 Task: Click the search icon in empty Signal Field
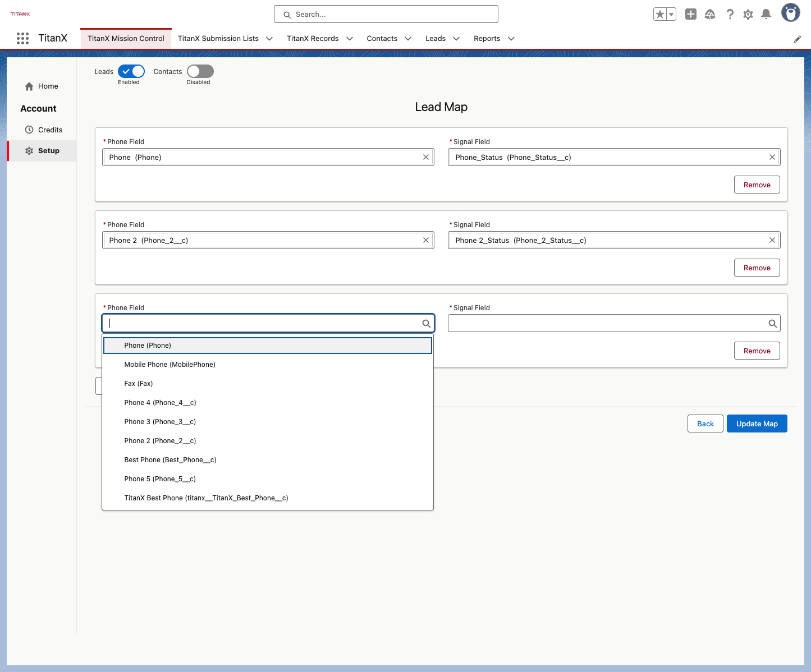[773, 323]
